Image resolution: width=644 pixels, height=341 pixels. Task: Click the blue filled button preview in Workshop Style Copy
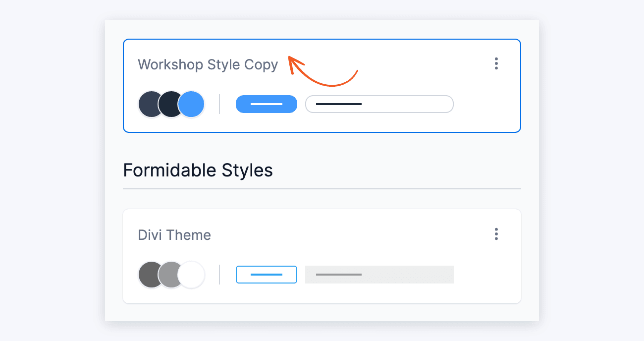(x=267, y=104)
